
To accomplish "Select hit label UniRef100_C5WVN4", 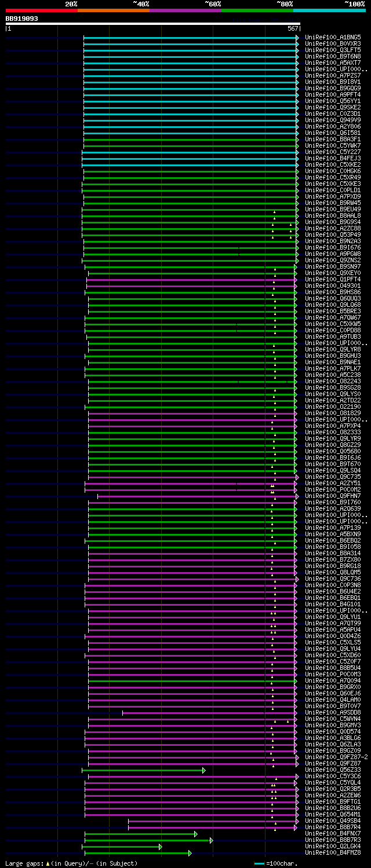I will 333,719.
